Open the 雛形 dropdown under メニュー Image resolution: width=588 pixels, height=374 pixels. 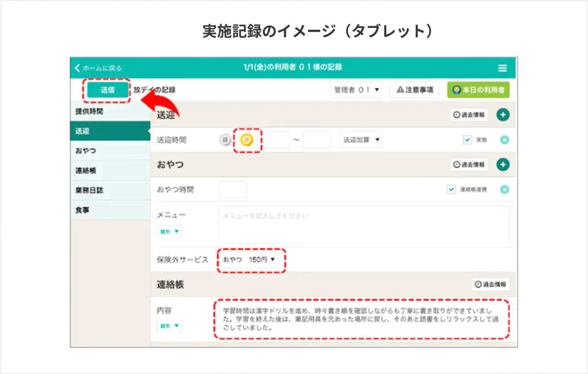coord(169,232)
